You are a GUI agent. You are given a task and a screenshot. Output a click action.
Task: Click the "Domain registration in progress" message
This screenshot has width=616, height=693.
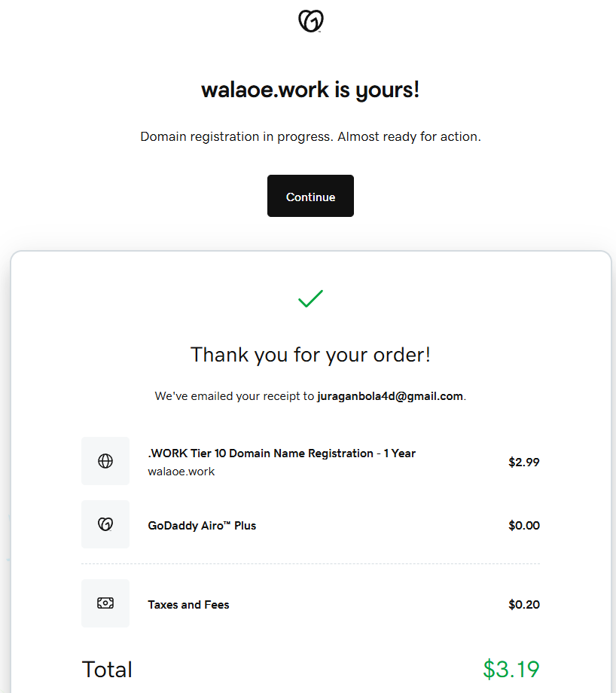pyautogui.click(x=310, y=137)
